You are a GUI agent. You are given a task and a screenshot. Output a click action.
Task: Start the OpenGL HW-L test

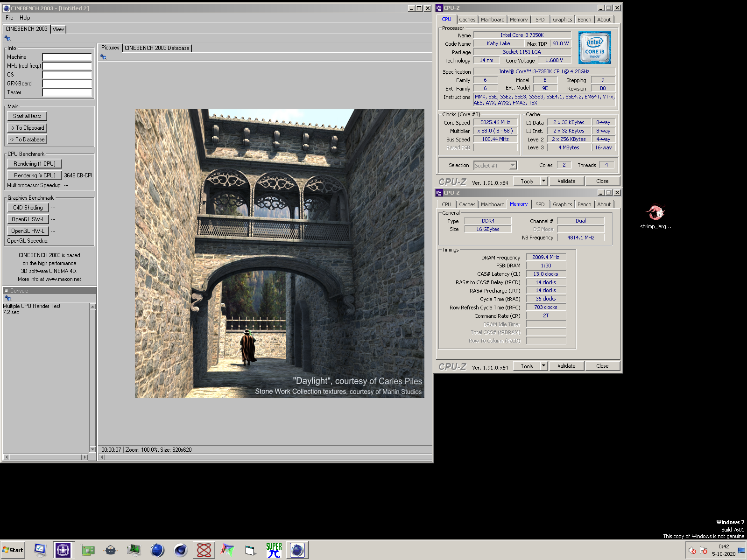click(x=28, y=231)
